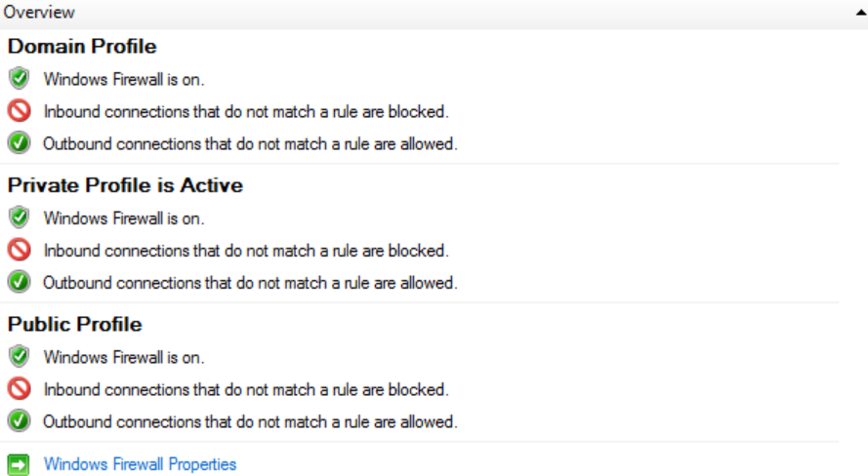Viewport: 868px width, 476px height.
Task: Click Private Profile inbound blocked red icon
Action: tap(19, 250)
